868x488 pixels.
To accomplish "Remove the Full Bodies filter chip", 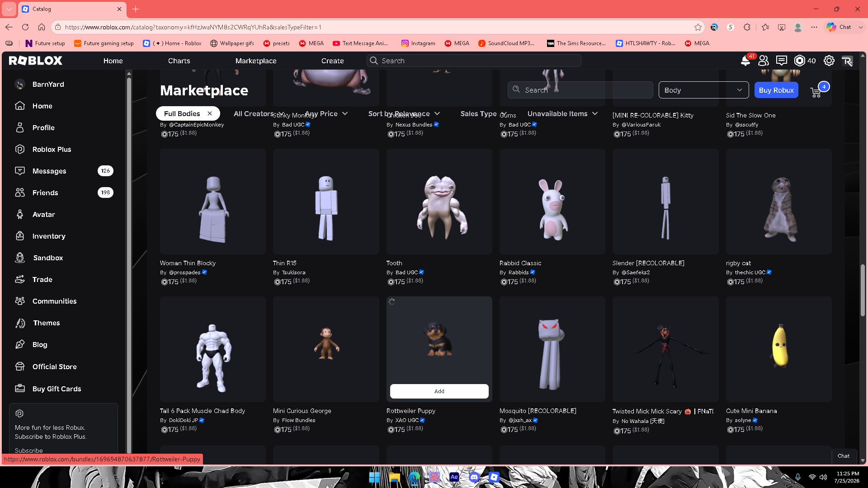I will [210, 113].
